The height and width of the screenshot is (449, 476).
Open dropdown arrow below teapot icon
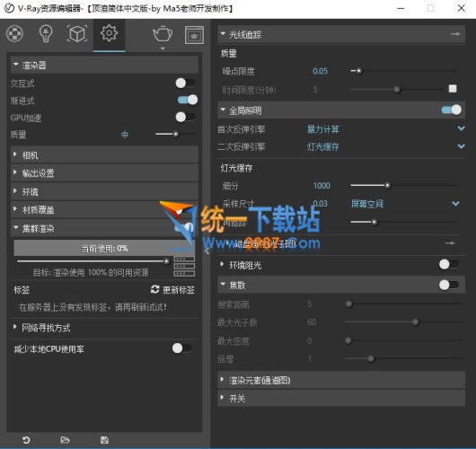(x=163, y=48)
